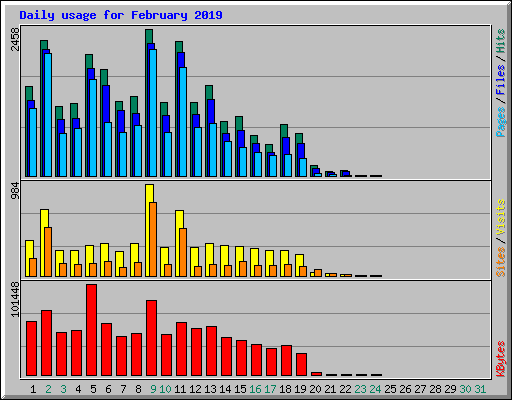This screenshot has height=400, width=512.
Task: Click the cyan Pages bar for day 2
Action: pos(48,115)
